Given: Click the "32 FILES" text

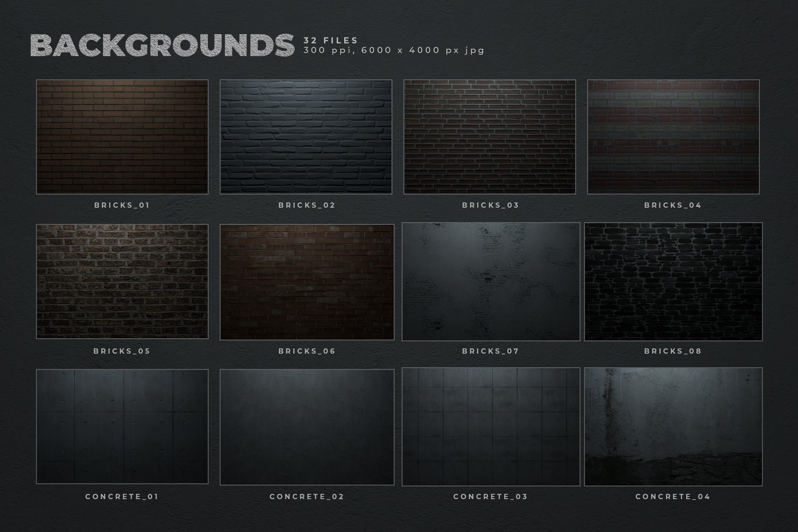Looking at the screenshot, I should [x=331, y=40].
